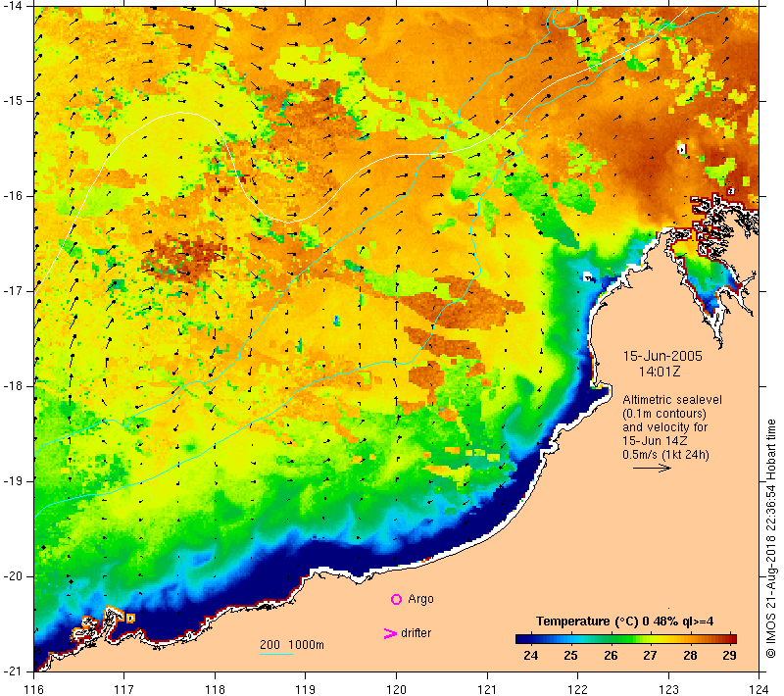Click latitude axis label -18
784x696 pixels.
coord(13,386)
